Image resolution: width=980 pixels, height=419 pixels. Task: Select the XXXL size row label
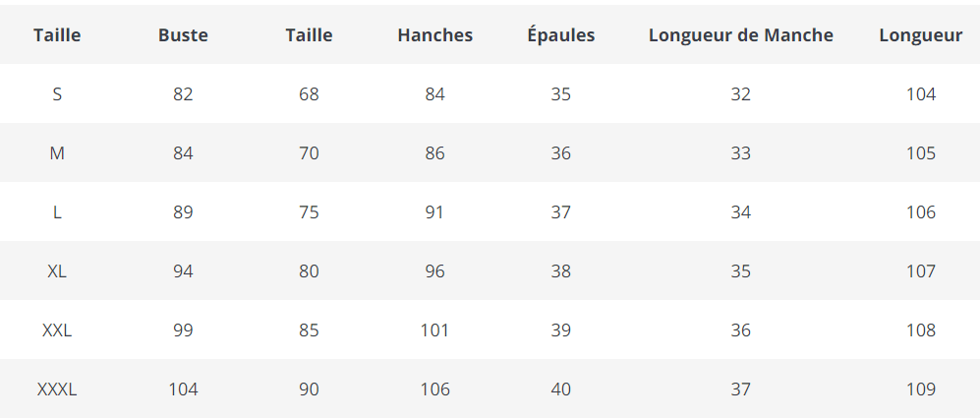click(57, 389)
